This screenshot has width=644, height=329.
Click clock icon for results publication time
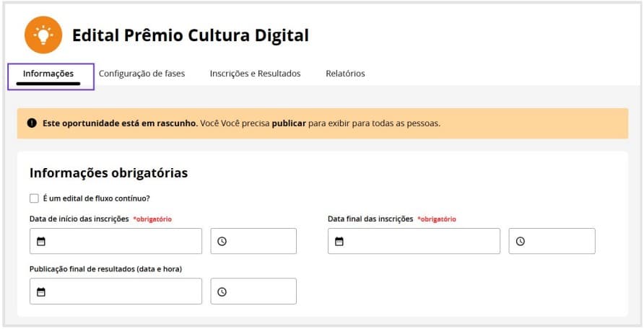222,292
